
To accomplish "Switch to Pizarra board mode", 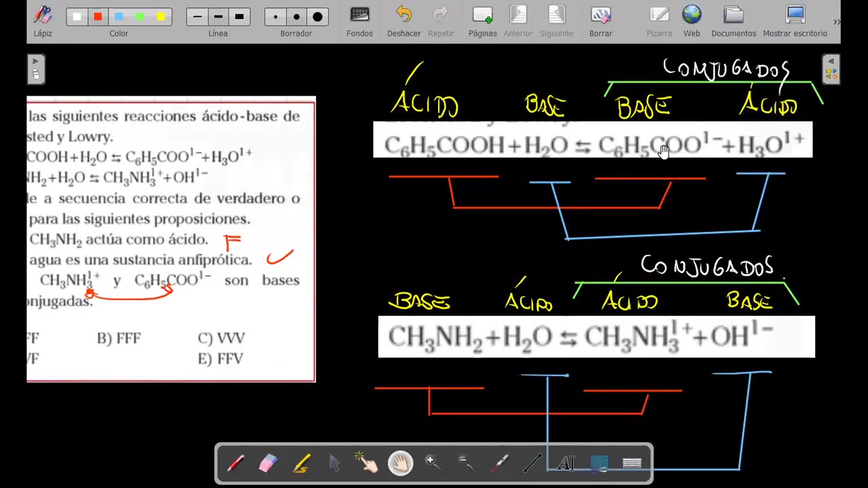I will coord(659,21).
